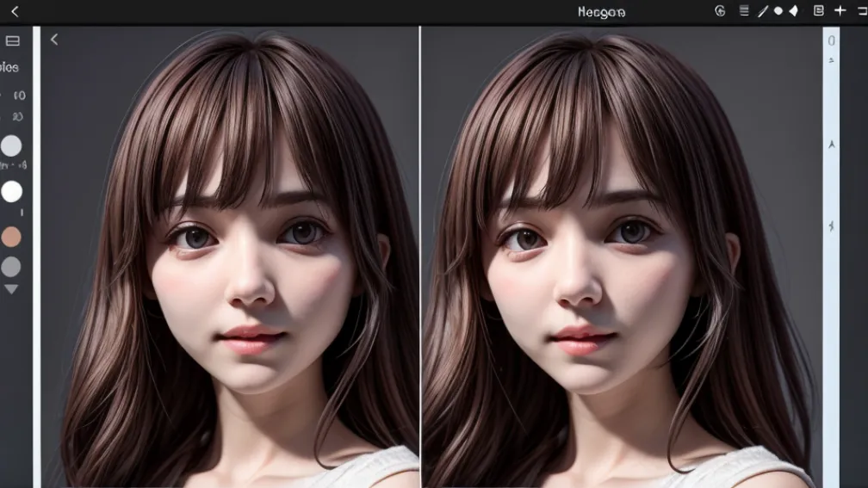The height and width of the screenshot is (488, 868).
Task: Pick the peach skin-tone color swatch
Action: tap(11, 237)
